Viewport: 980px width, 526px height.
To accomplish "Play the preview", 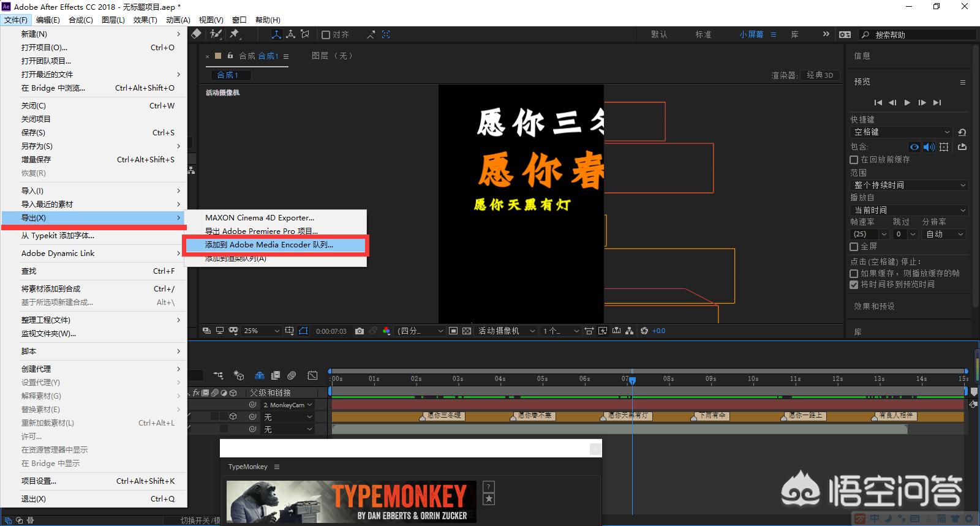I will [907, 103].
